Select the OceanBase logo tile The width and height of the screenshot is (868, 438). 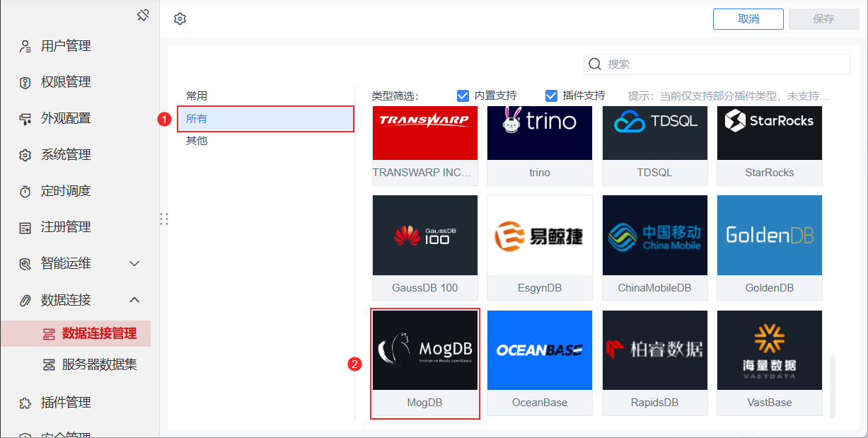coord(540,350)
